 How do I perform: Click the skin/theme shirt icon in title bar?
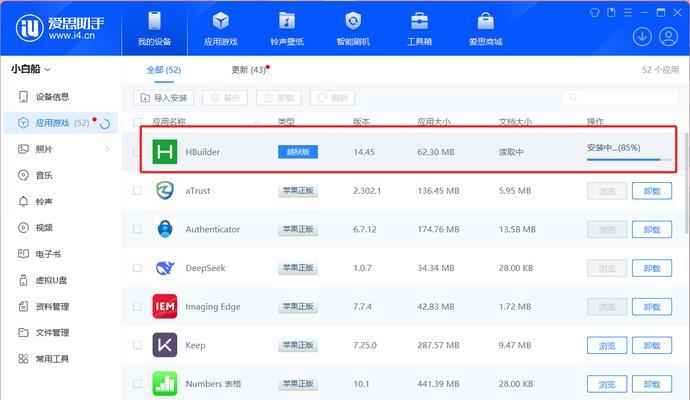point(595,13)
